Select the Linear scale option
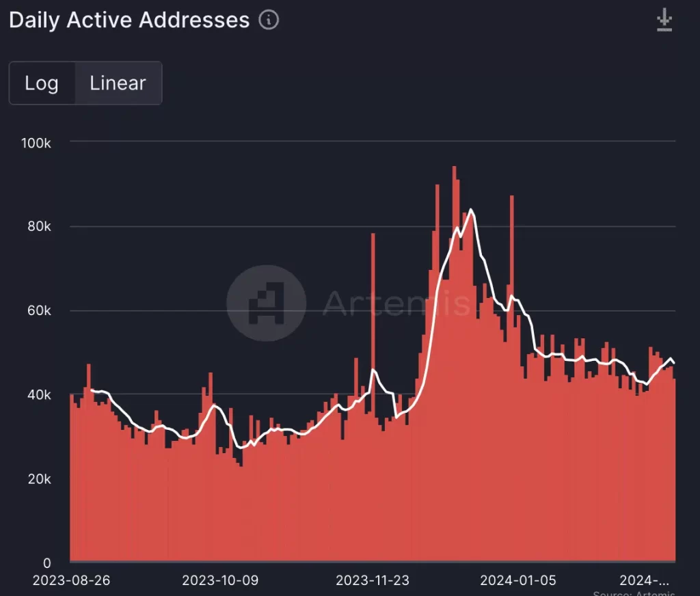 click(x=118, y=83)
